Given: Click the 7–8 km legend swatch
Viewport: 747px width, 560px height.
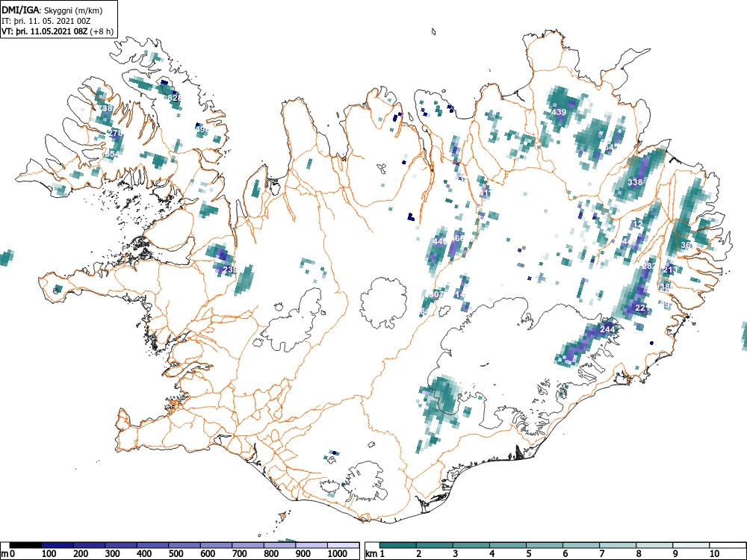Looking at the screenshot, I should [x=618, y=545].
